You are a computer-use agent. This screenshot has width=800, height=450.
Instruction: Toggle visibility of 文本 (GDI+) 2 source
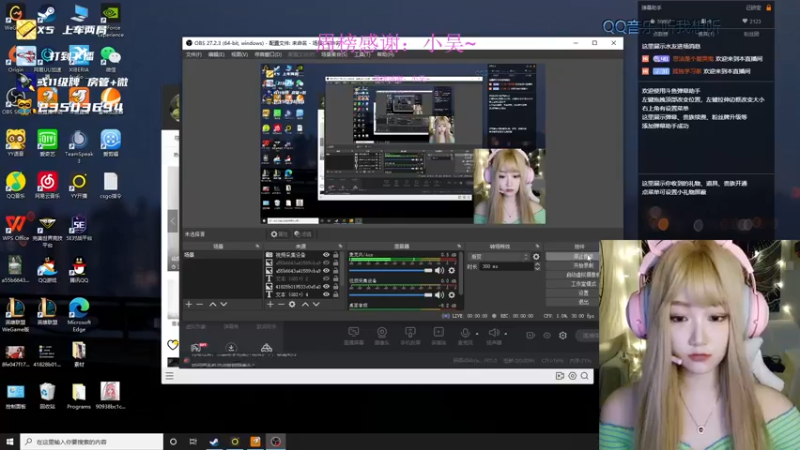pyautogui.click(x=326, y=279)
